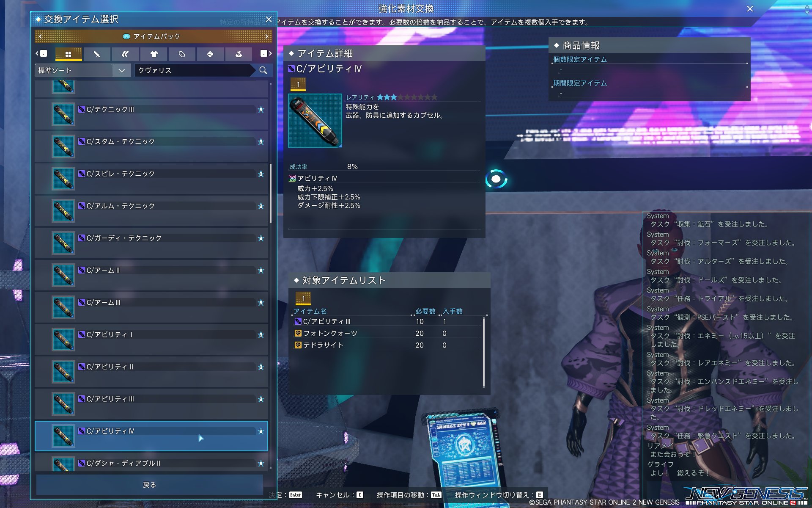
Task: Select the all-items grid category tab
Action: pyautogui.click(x=68, y=54)
